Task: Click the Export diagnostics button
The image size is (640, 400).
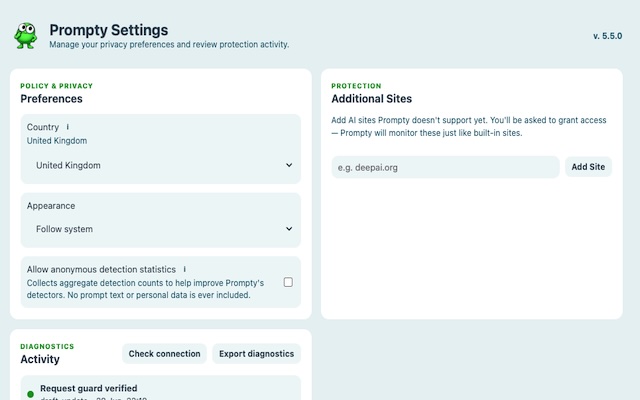Action: click(x=256, y=354)
